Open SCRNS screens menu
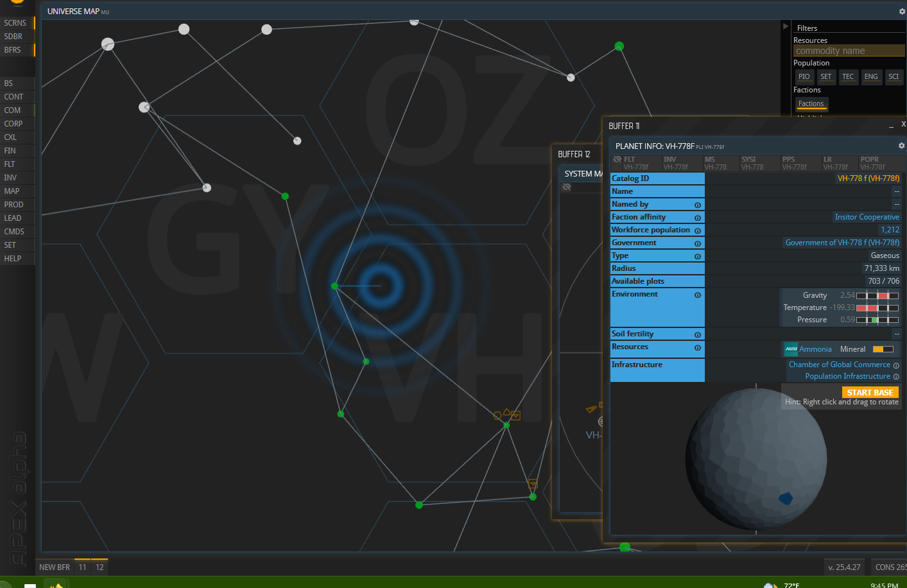907x588 pixels. (17, 22)
